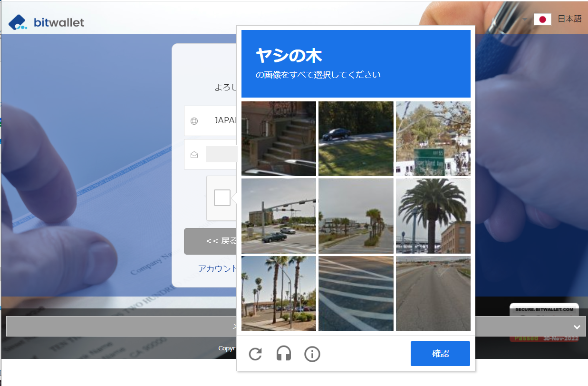Open the language selector dropdown arrow

526,20
